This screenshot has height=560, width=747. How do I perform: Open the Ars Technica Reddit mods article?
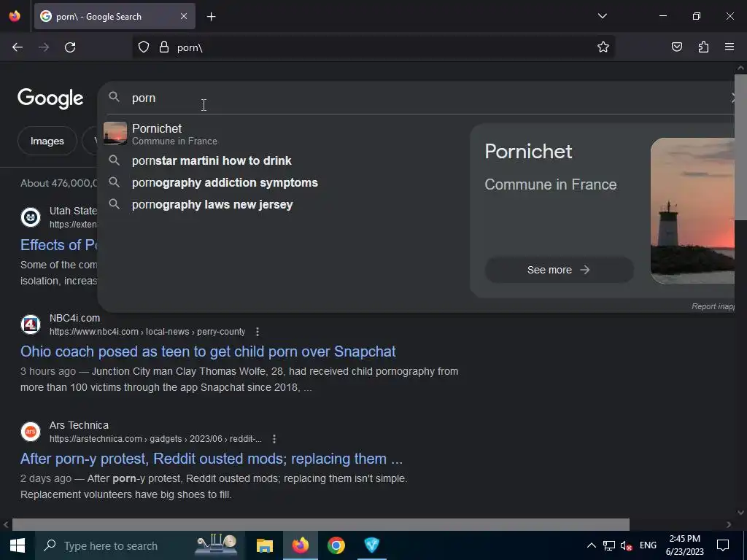tap(212, 459)
